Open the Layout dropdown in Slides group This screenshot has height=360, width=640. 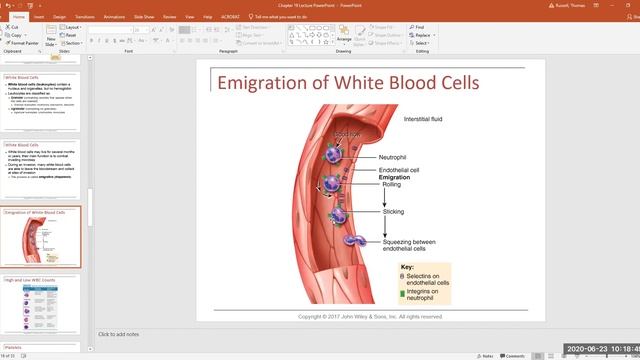(71, 27)
